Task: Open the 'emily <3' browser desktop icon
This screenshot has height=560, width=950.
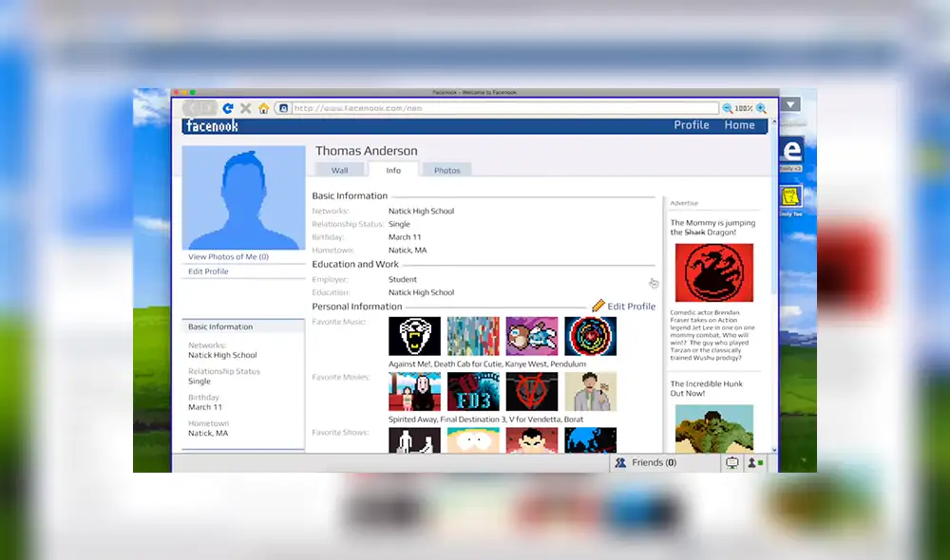Action: click(794, 152)
